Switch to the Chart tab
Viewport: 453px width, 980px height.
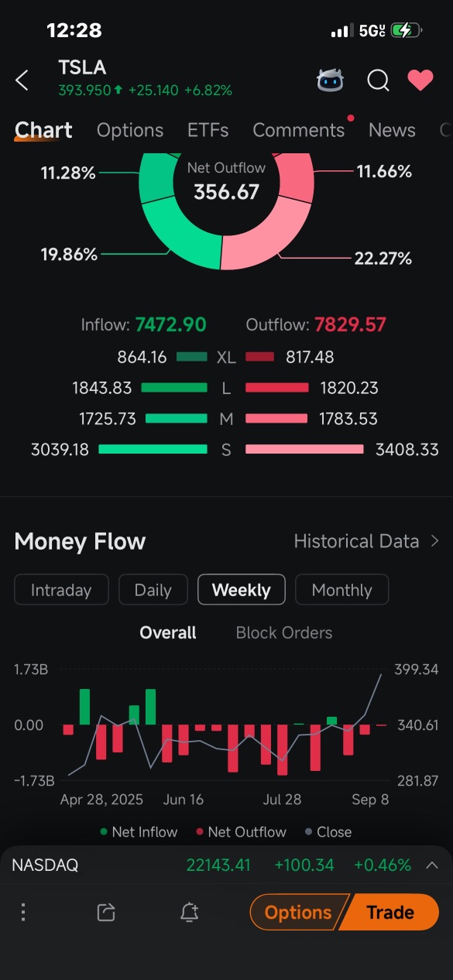[43, 130]
